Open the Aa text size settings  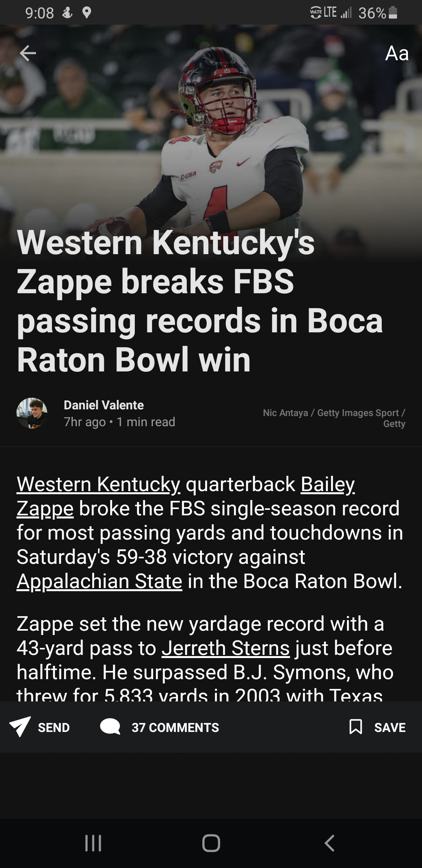pyautogui.click(x=397, y=54)
